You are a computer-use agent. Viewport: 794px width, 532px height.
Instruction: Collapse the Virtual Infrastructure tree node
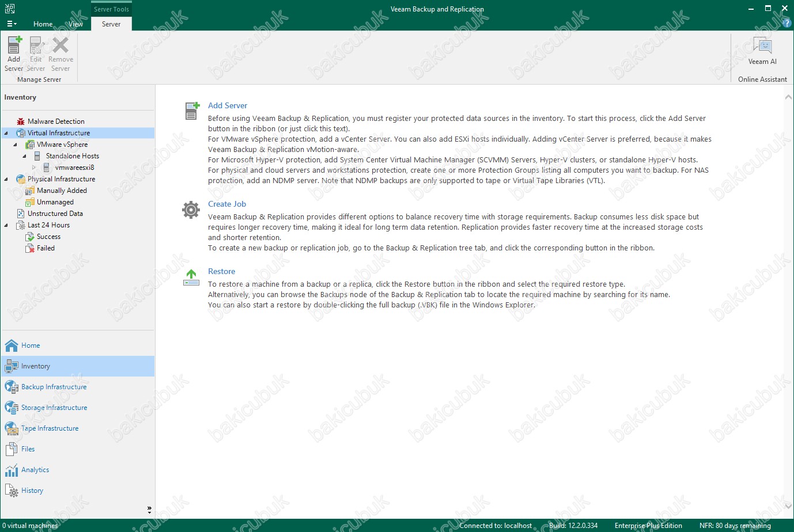6,133
